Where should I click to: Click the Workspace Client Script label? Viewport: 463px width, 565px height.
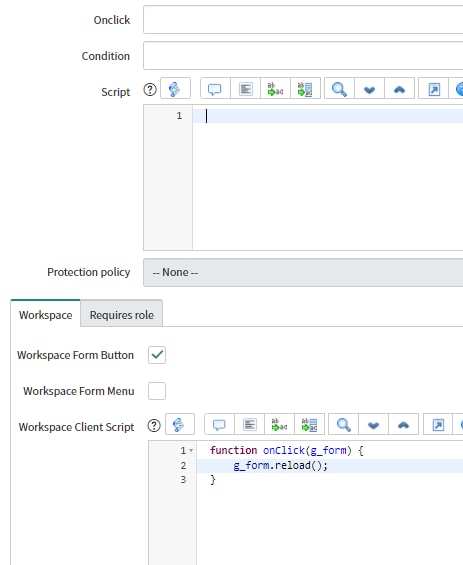(76, 427)
